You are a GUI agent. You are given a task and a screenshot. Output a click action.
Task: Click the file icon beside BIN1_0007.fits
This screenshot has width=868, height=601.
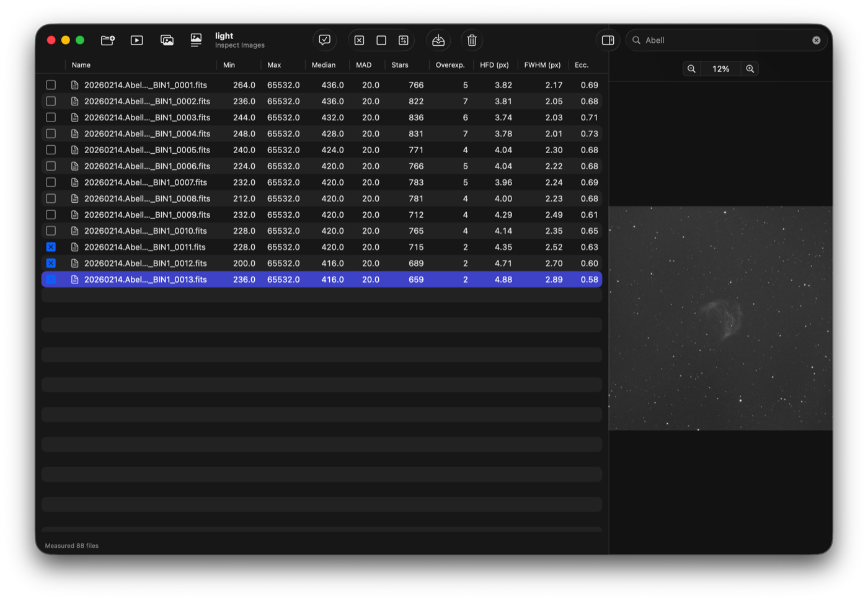[74, 182]
